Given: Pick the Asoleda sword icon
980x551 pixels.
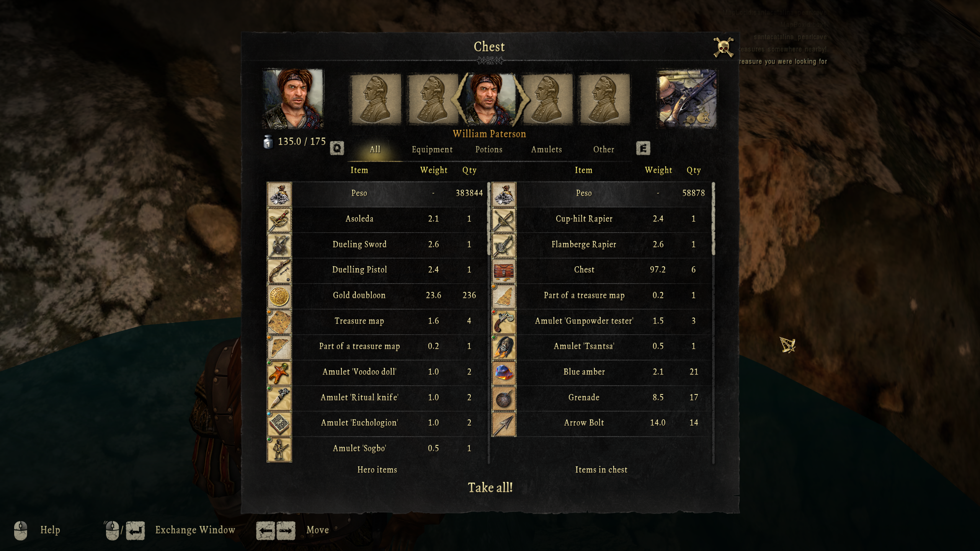Looking at the screenshot, I should tap(279, 220).
